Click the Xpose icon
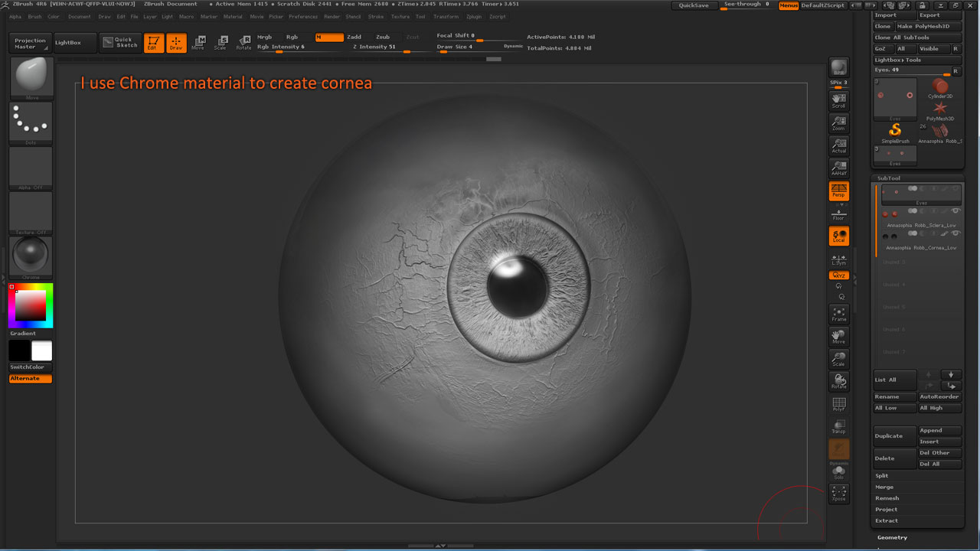 [839, 494]
